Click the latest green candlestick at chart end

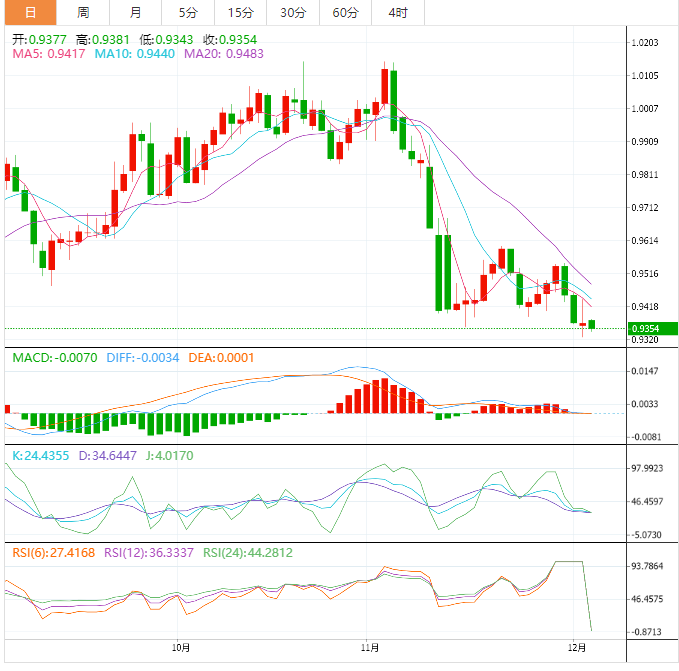592,325
